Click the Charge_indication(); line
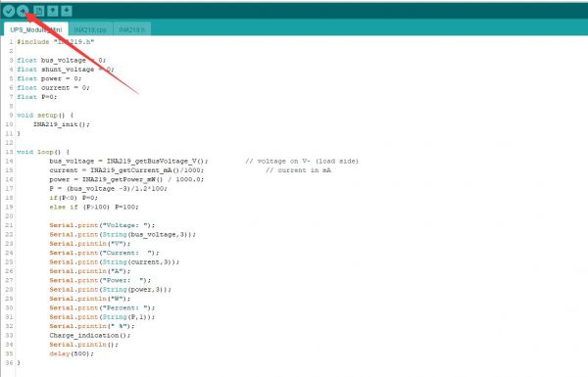Image resolution: width=588 pixels, height=377 pixels. tap(89, 336)
